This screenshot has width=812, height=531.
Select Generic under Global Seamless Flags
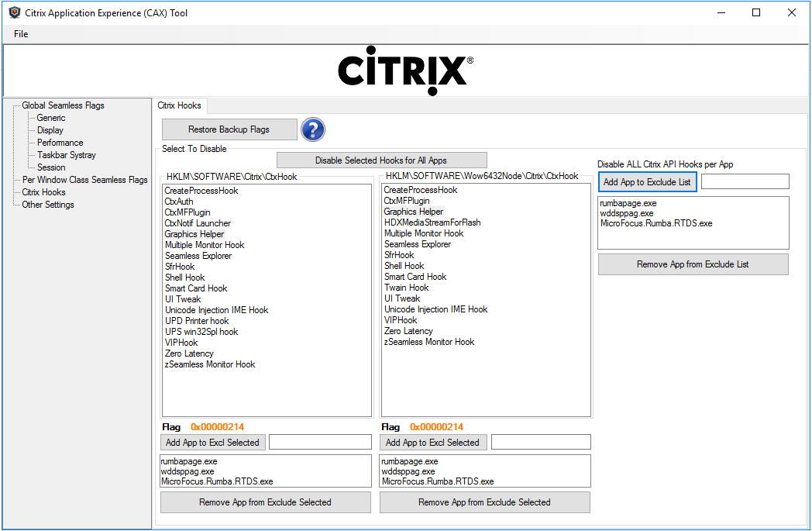[51, 117]
